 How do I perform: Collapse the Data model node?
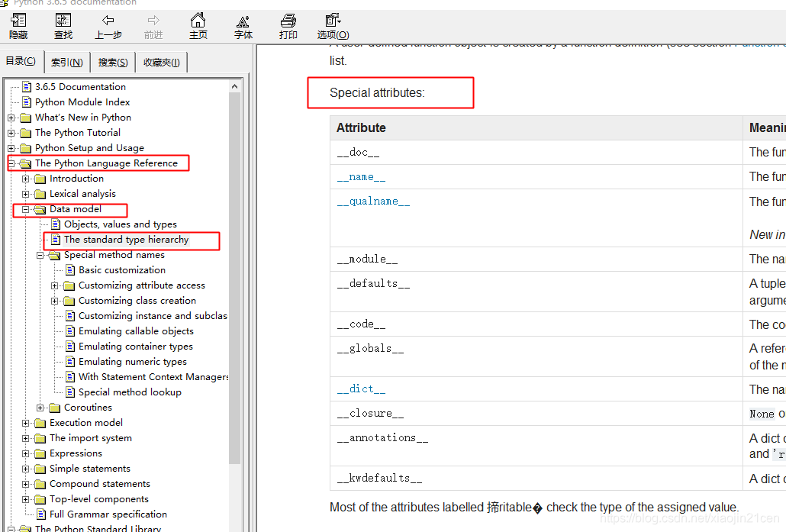26,210
